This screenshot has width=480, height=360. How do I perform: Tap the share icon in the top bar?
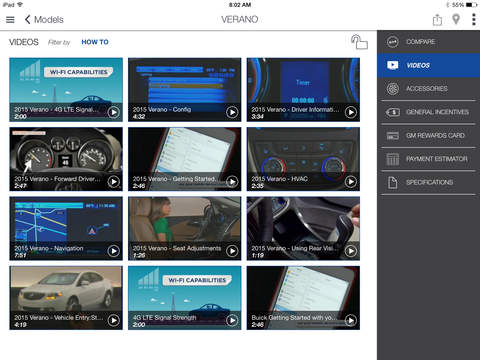(437, 20)
